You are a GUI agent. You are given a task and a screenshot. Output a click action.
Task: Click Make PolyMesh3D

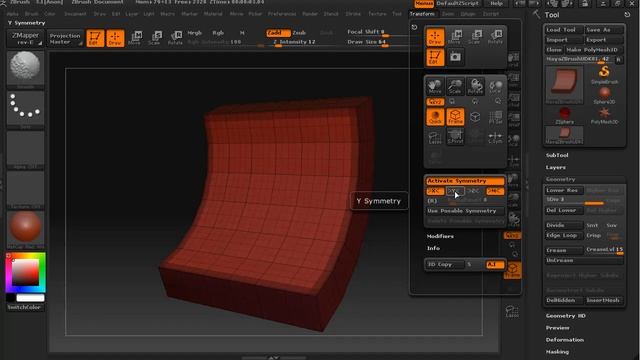pos(594,50)
